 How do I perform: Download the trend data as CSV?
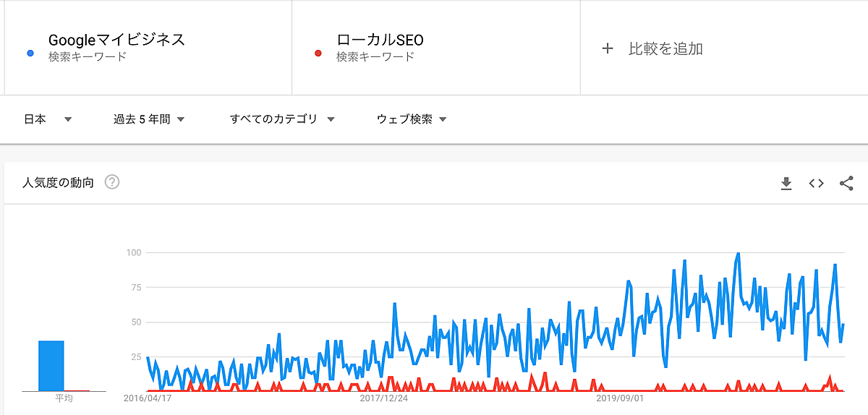(786, 184)
